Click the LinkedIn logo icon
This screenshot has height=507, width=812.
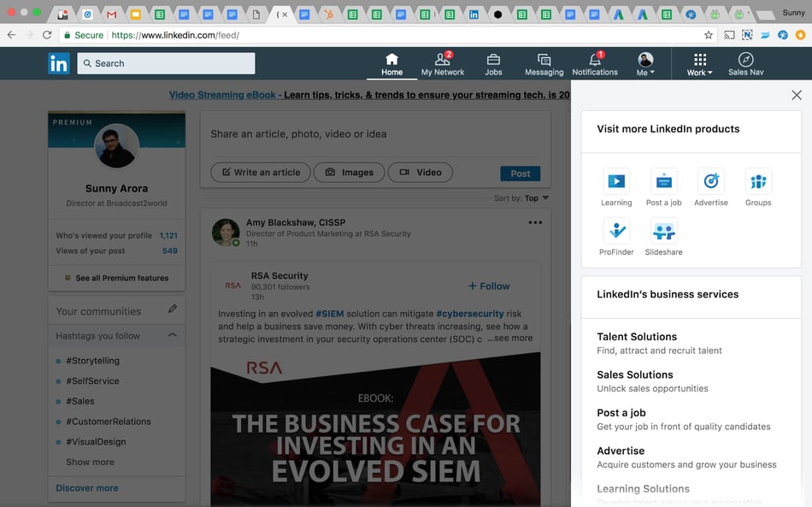click(58, 64)
